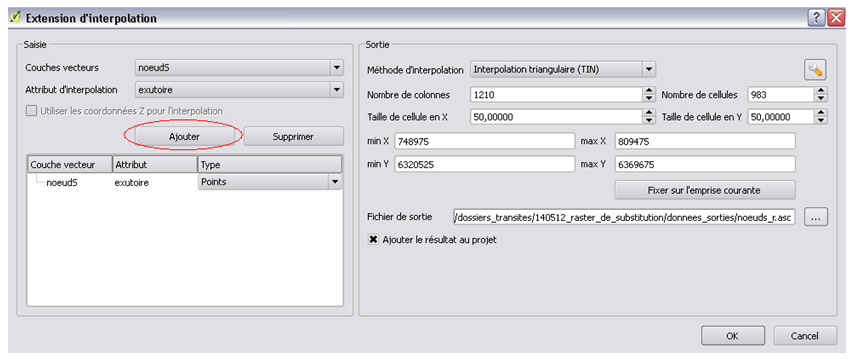Click the QGIS icon in title bar
The image size is (853, 360).
16,17
